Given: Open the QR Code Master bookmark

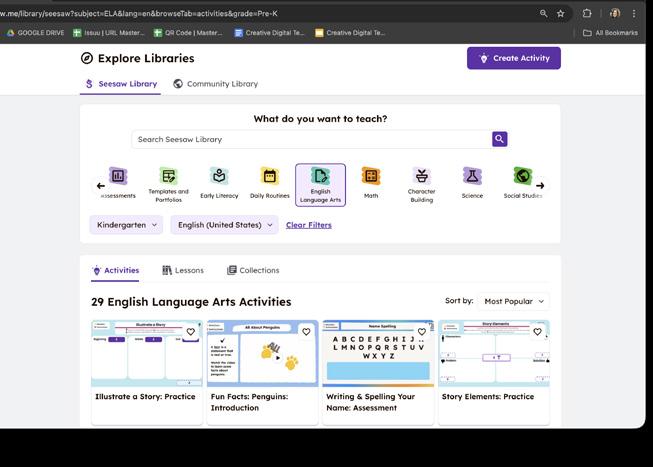Looking at the screenshot, I should [x=188, y=32].
